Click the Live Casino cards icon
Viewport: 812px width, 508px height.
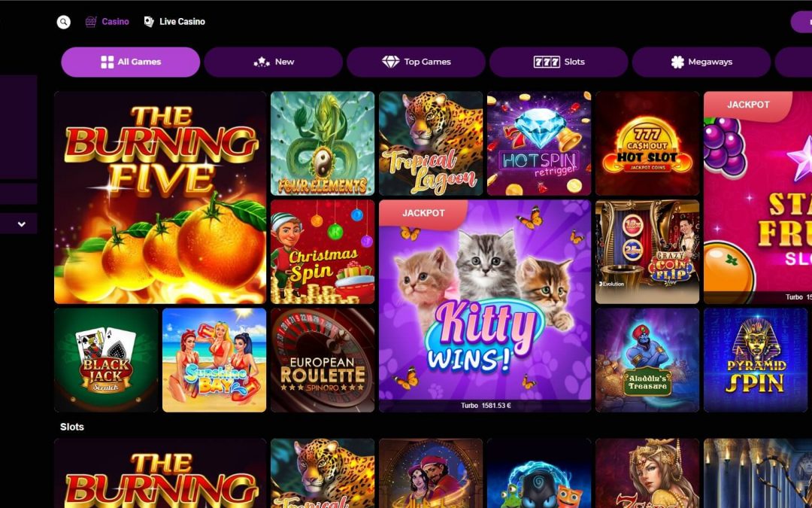(149, 22)
